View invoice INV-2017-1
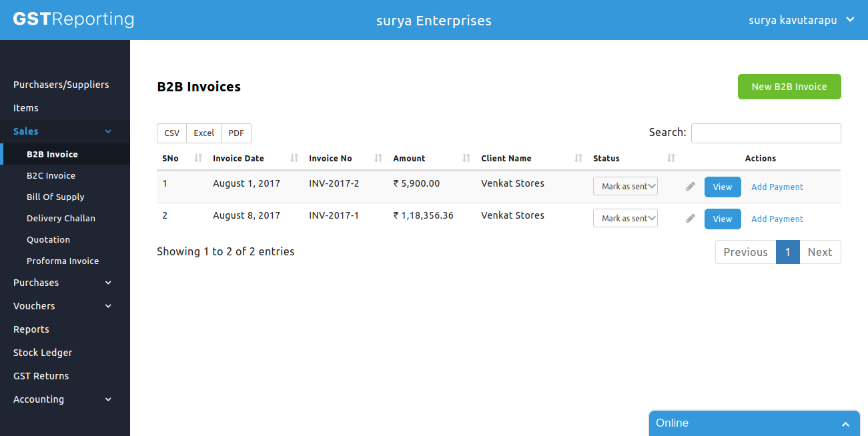868x436 pixels. click(723, 219)
